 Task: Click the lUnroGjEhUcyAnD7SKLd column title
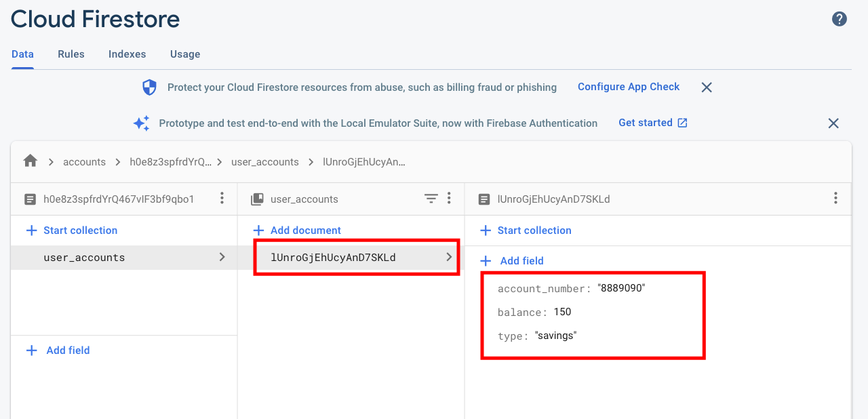coord(554,199)
